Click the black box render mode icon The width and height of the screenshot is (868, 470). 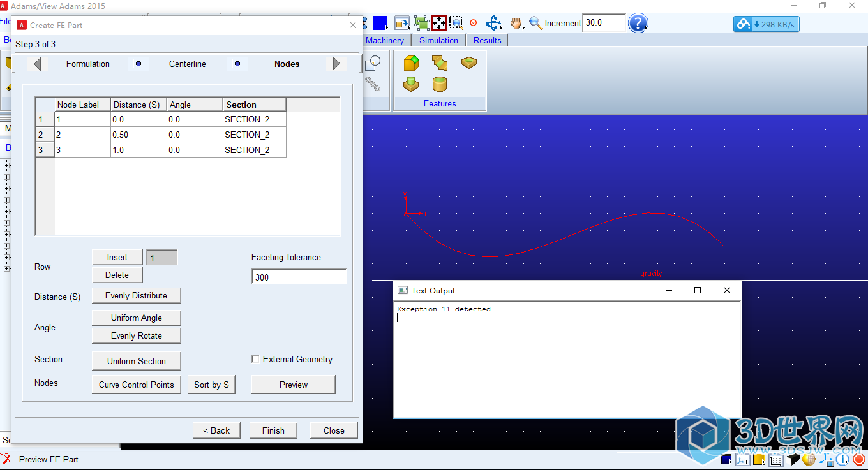click(792, 459)
